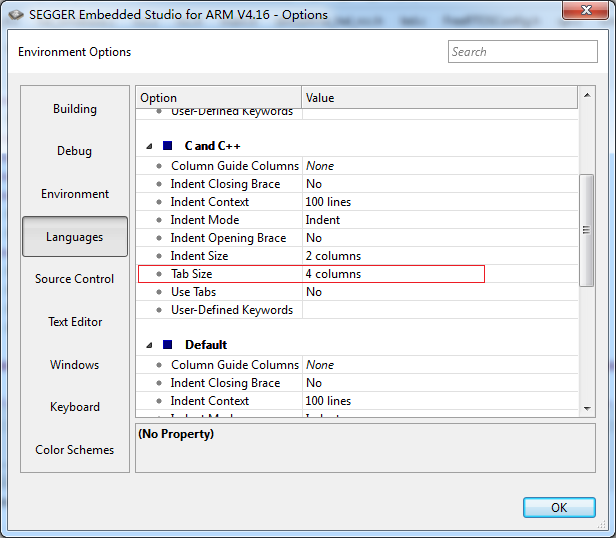
Task: Click the 100 lines value under C and C++
Action: pyautogui.click(x=328, y=202)
